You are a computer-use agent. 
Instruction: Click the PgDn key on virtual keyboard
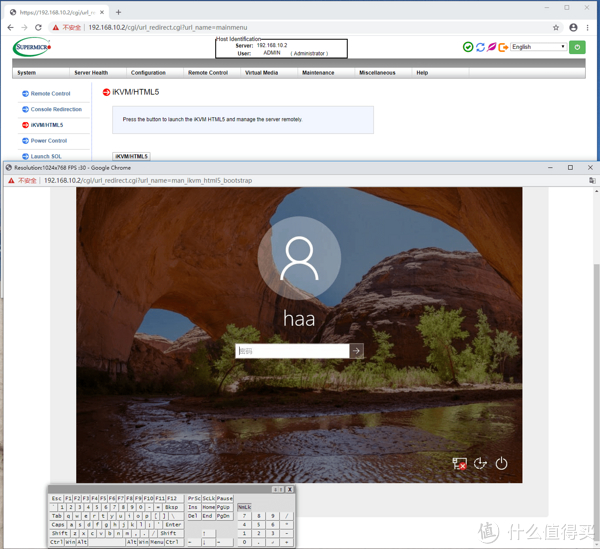tap(225, 516)
